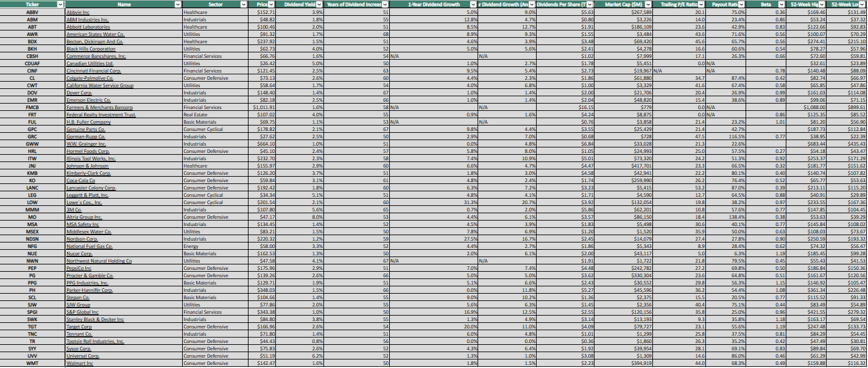Open the 1-Year Dividend Growth filter dropdown
This screenshot has height=368, width=868.
474,4
